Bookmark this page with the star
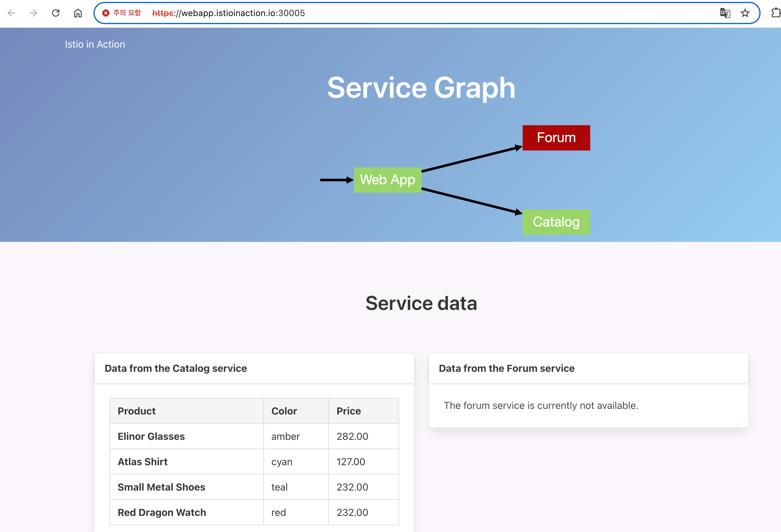Image resolution: width=781 pixels, height=532 pixels. pyautogui.click(x=745, y=13)
